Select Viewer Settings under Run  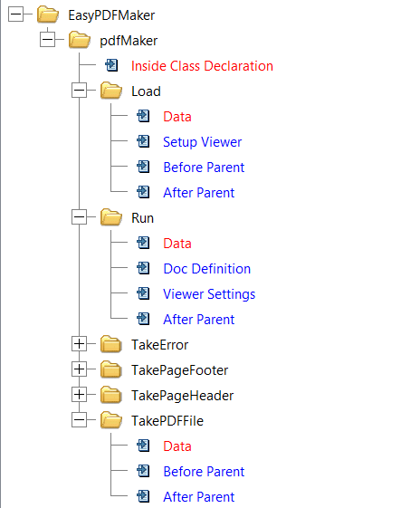209,294
